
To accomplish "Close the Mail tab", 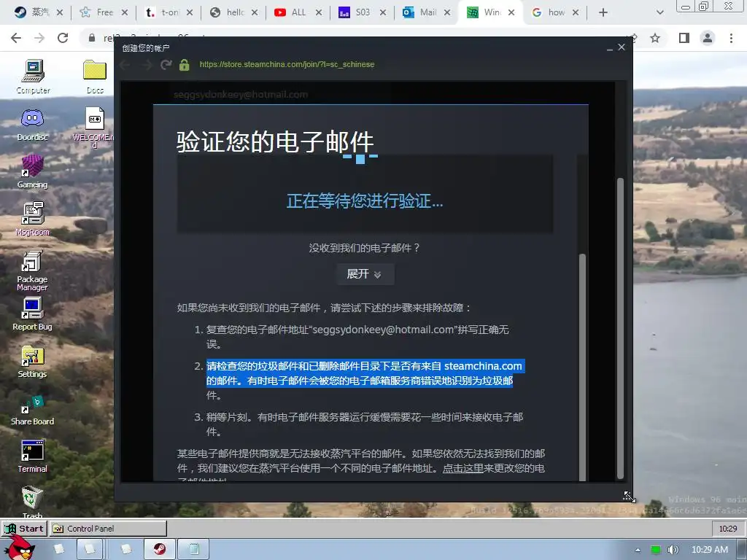I will click(447, 12).
